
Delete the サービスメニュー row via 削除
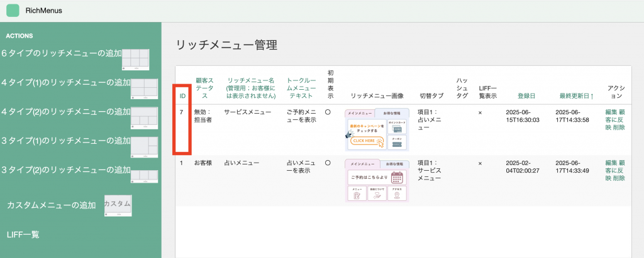(x=619, y=127)
